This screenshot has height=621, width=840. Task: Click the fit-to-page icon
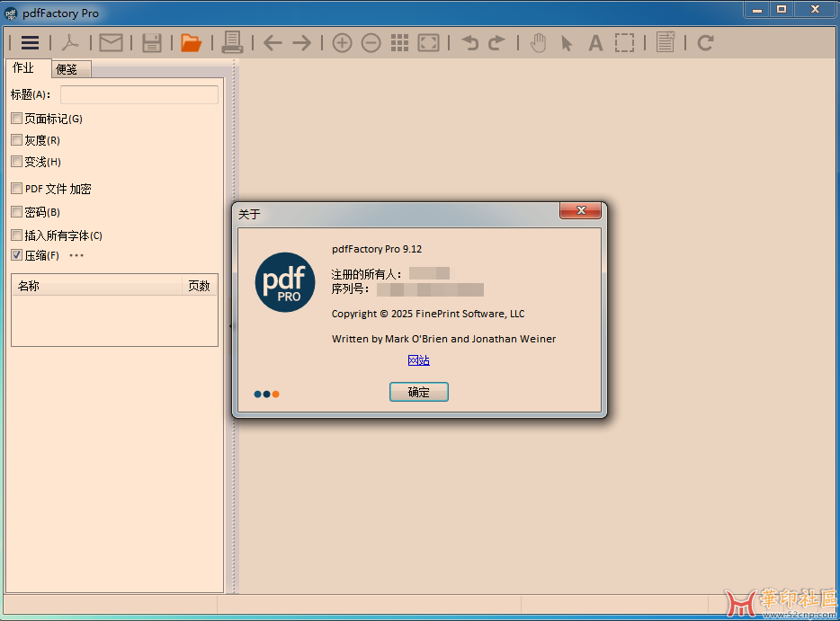[x=429, y=42]
